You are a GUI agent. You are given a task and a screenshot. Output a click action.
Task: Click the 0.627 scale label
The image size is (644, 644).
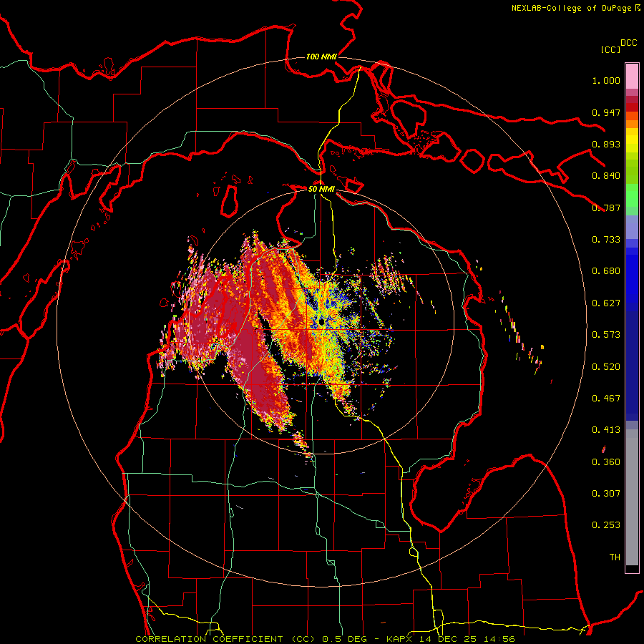606,303
